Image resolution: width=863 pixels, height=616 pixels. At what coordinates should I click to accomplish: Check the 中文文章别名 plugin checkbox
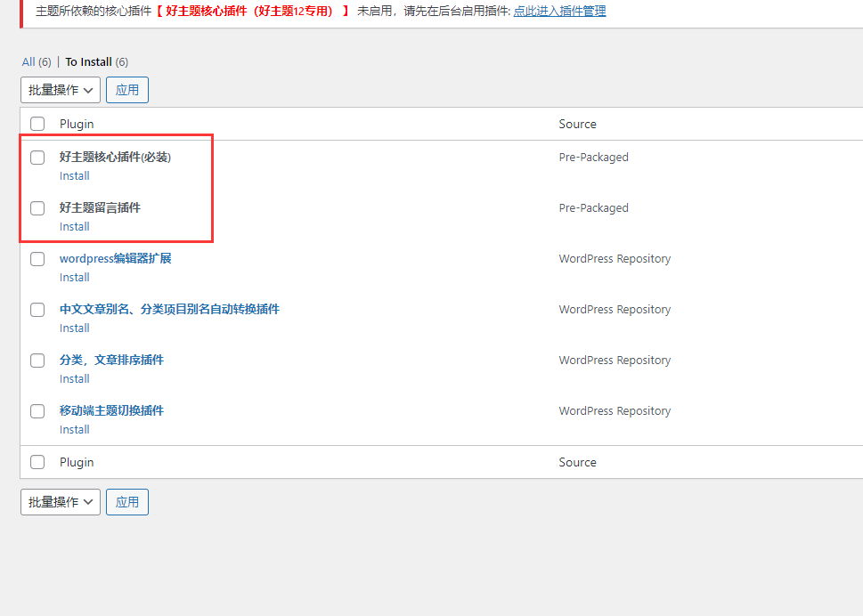point(37,310)
